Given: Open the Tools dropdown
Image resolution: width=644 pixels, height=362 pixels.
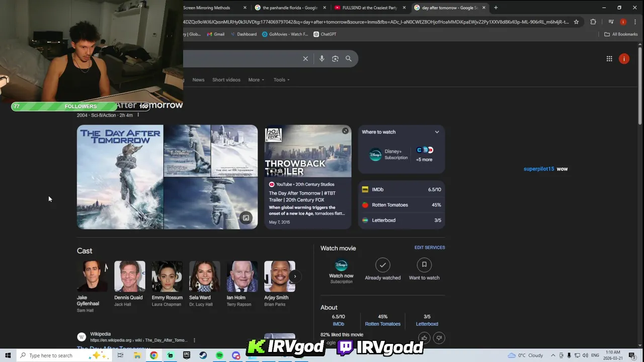Looking at the screenshot, I should click(281, 79).
